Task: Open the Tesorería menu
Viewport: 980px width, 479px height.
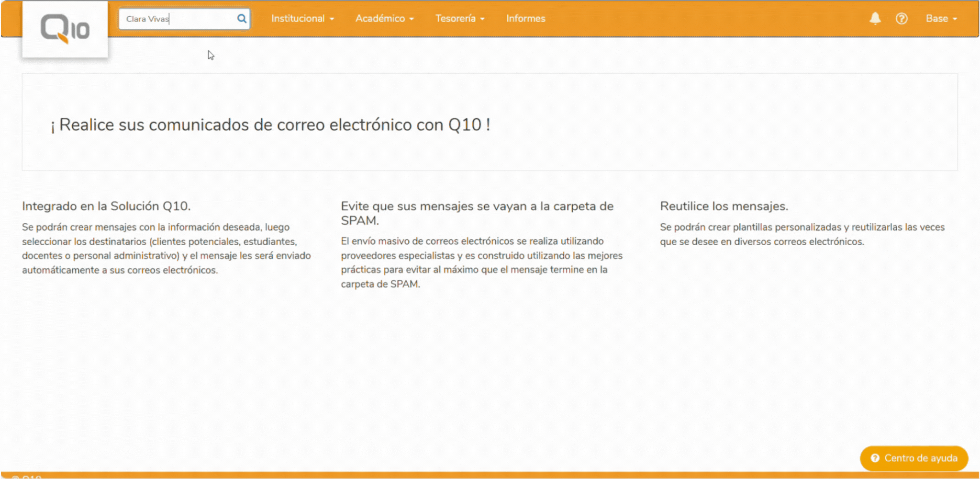Action: tap(456, 18)
